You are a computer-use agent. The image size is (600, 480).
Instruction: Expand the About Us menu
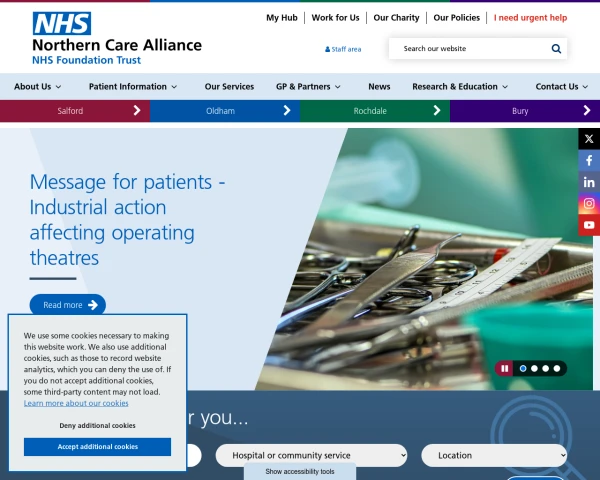38,87
